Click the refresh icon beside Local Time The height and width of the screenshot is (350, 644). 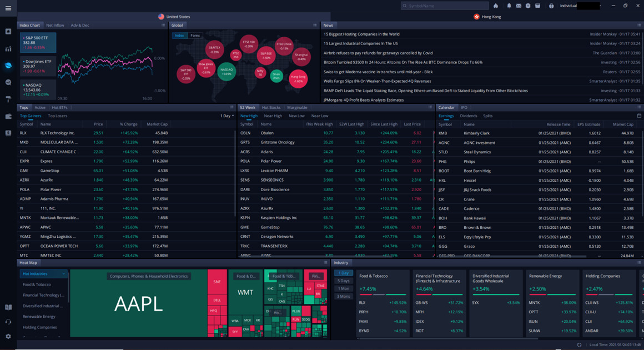click(579, 344)
